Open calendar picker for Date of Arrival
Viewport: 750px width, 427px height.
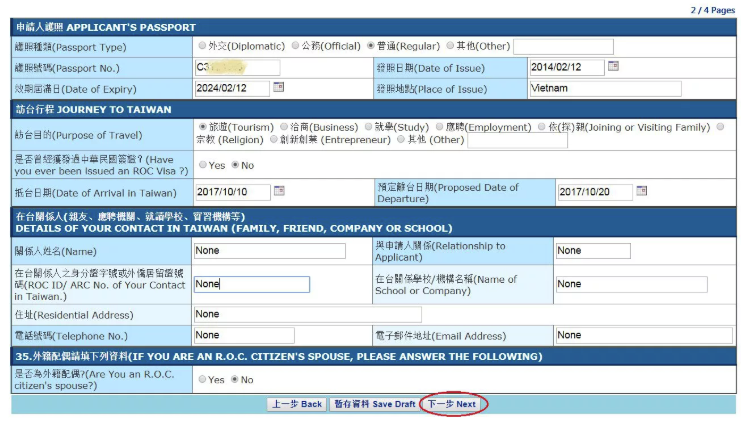[279, 191]
